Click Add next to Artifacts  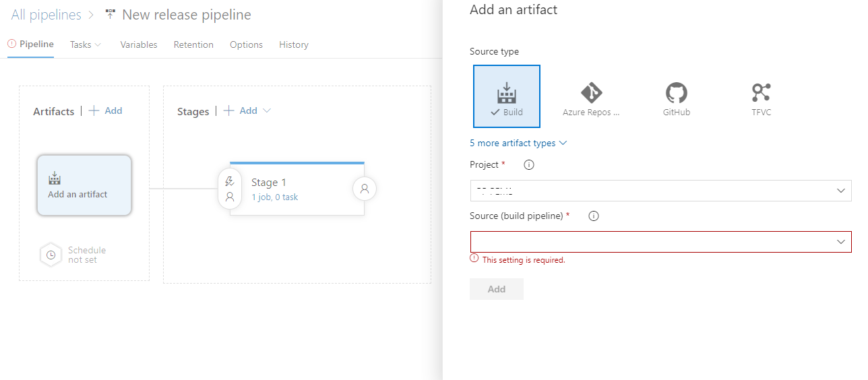click(x=106, y=110)
